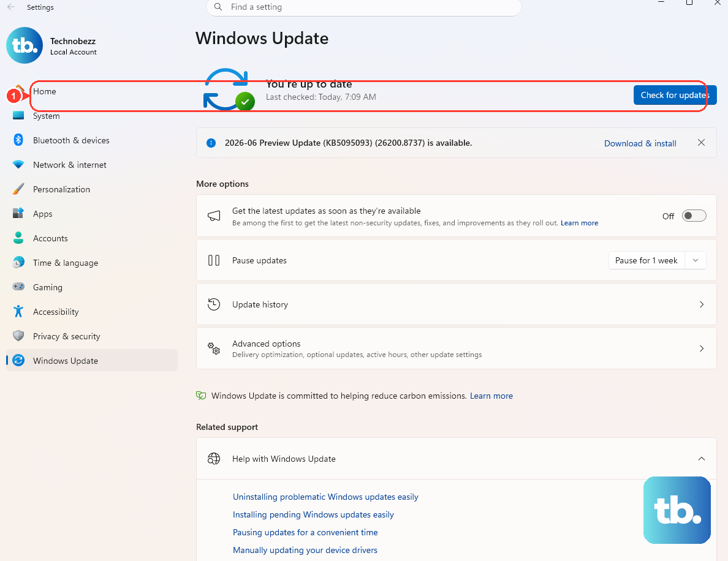Toggle Get the latest updates switch on

[x=694, y=216]
